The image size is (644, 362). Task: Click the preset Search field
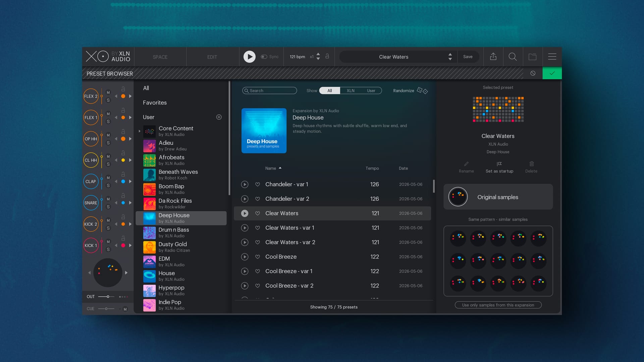pos(269,90)
